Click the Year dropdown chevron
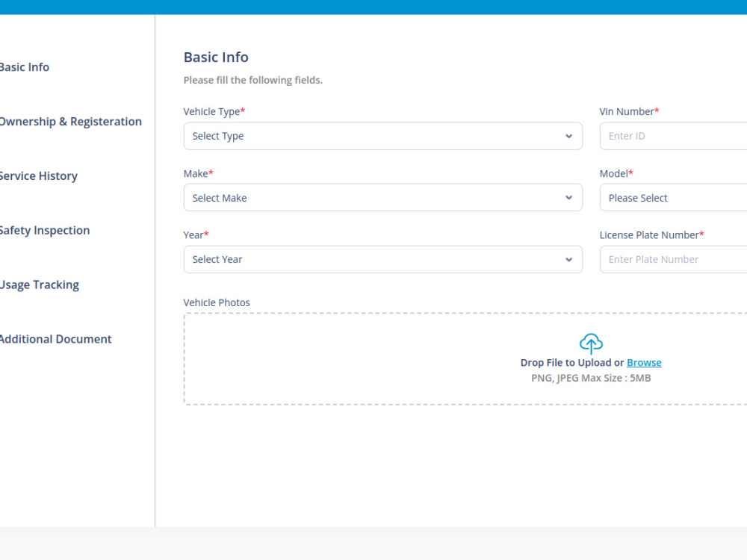747x560 pixels. click(568, 259)
